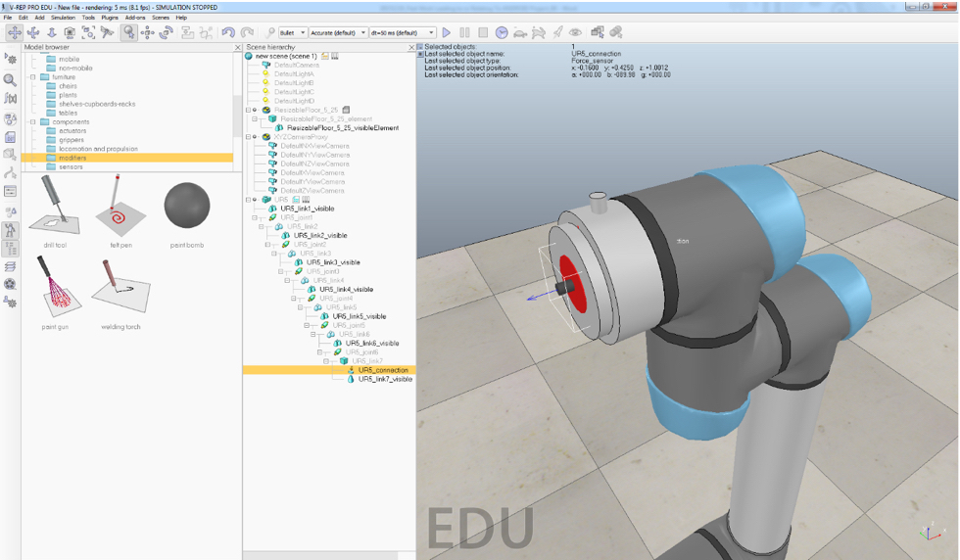
Task: Collapse the ResizableFloor_5_25 tree node
Action: pyautogui.click(x=249, y=111)
